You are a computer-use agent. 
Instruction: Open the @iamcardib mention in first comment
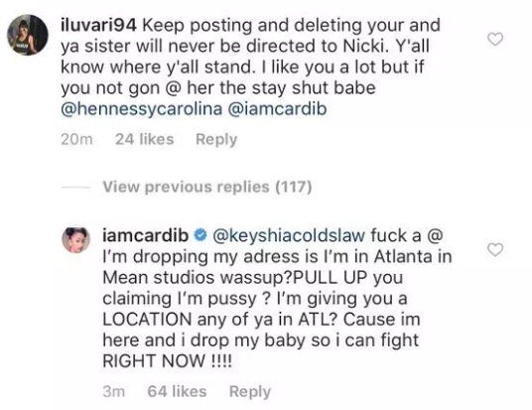tap(278, 109)
